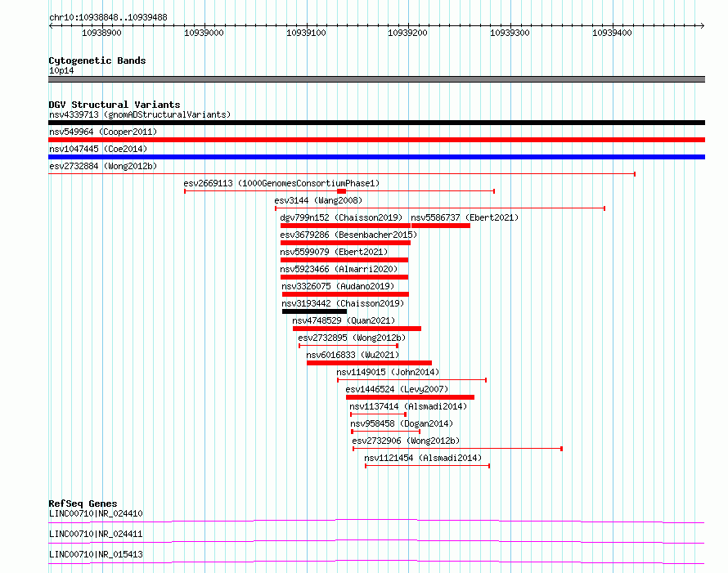The height and width of the screenshot is (573, 728).
Task: Click the esv1446524 red variant bar
Action: 410,397
